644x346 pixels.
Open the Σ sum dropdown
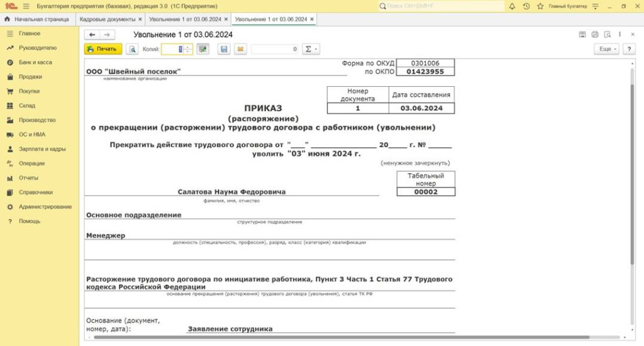[x=311, y=49]
